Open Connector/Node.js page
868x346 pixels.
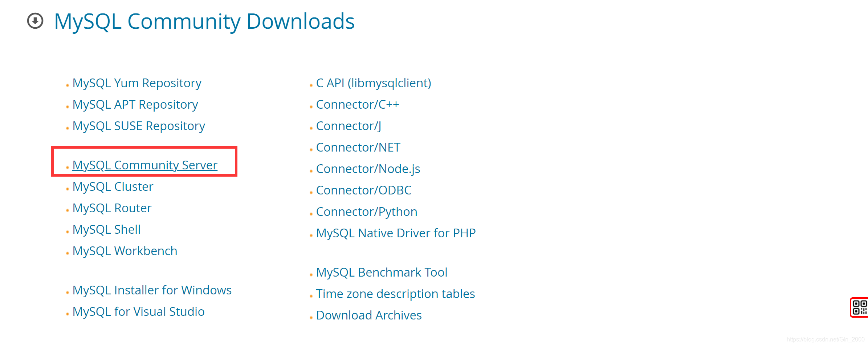(368, 169)
